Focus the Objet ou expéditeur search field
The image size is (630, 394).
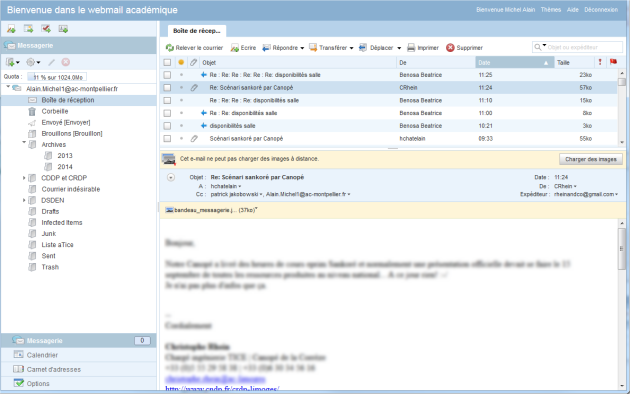pos(585,47)
